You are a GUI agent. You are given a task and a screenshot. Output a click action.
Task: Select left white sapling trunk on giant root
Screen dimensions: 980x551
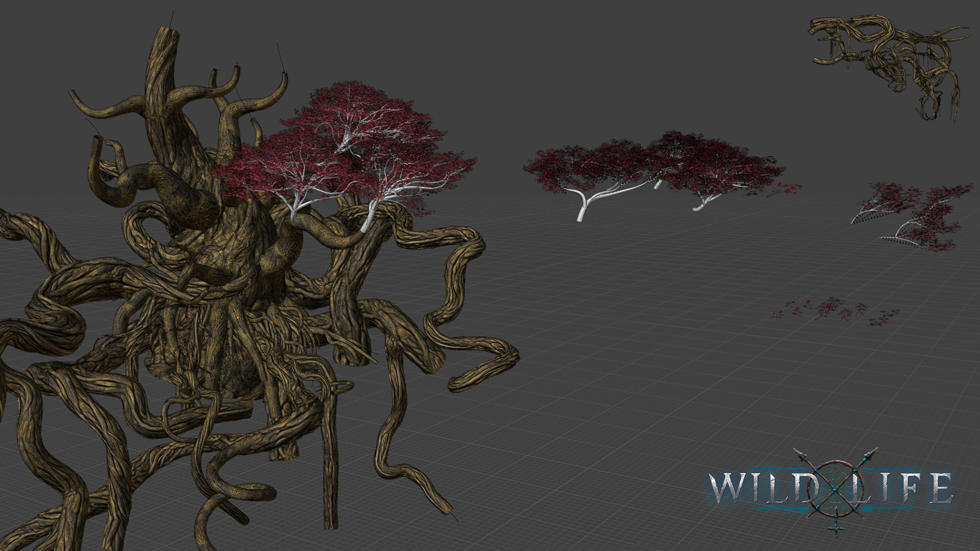[x=296, y=207]
